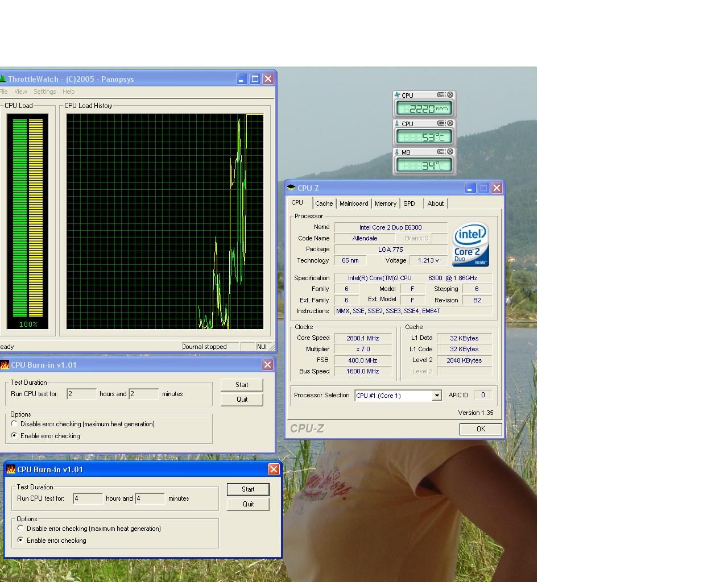
Task: Close the CPU-Z window
Action: click(497, 188)
